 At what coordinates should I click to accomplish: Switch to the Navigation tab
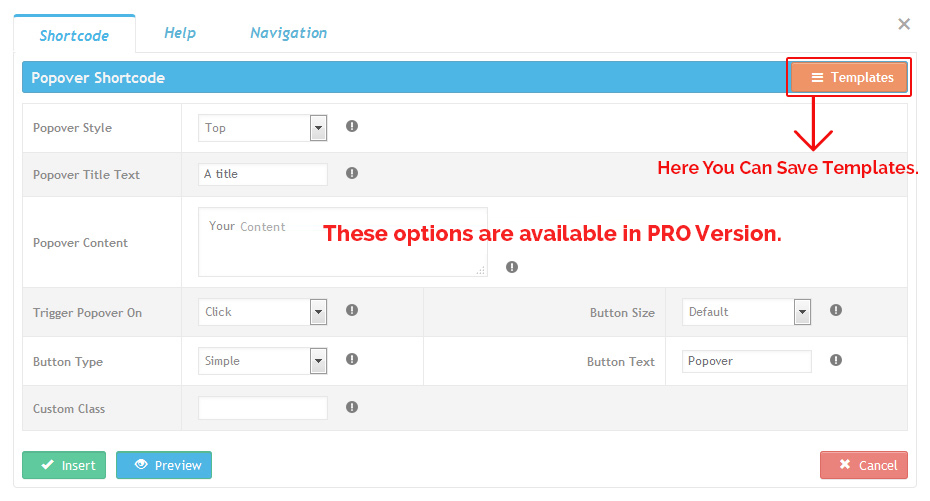pyautogui.click(x=288, y=33)
